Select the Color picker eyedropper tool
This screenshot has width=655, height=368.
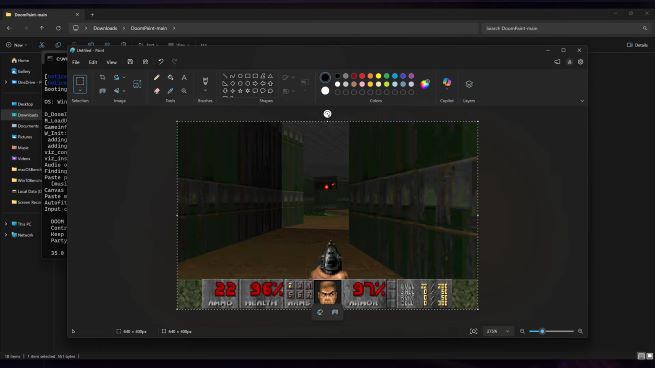pos(170,91)
